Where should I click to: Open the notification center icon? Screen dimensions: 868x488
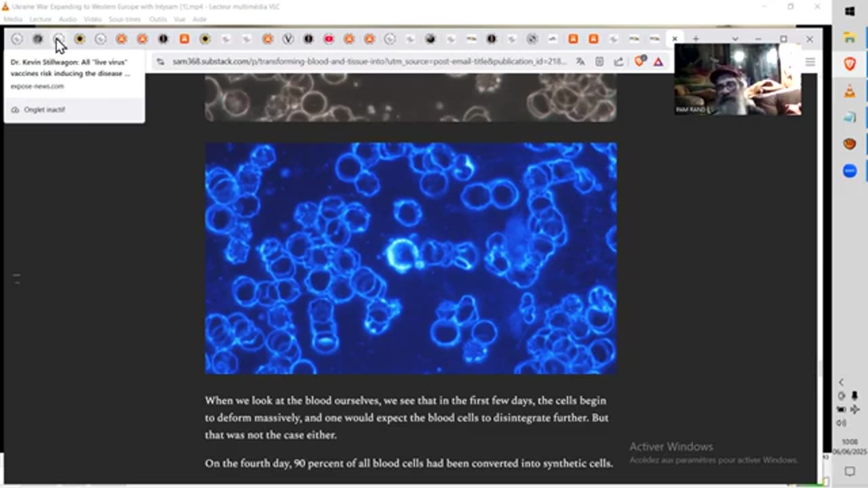850,471
